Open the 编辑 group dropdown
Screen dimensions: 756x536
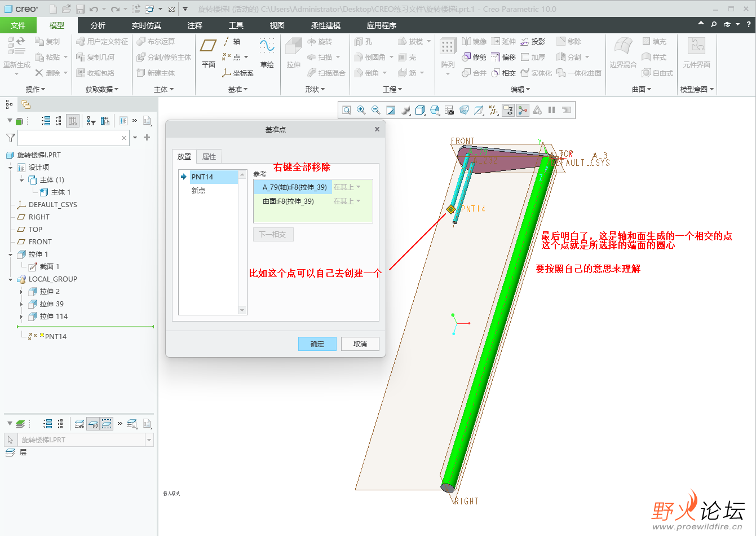coord(520,89)
